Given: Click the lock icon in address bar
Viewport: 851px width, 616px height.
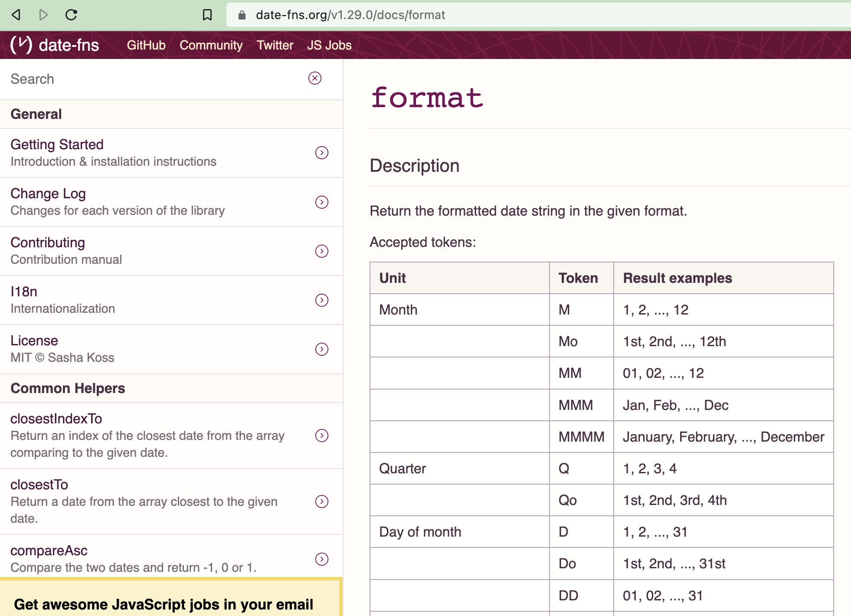Looking at the screenshot, I should [242, 15].
